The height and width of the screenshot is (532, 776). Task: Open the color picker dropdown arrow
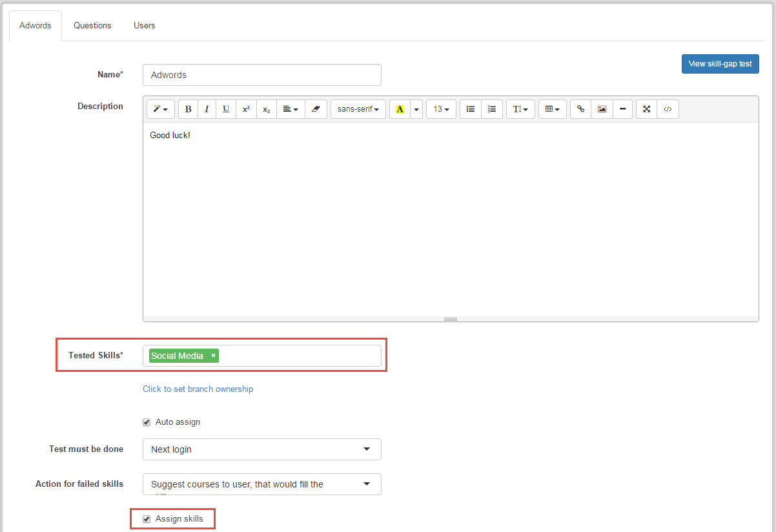pos(416,109)
